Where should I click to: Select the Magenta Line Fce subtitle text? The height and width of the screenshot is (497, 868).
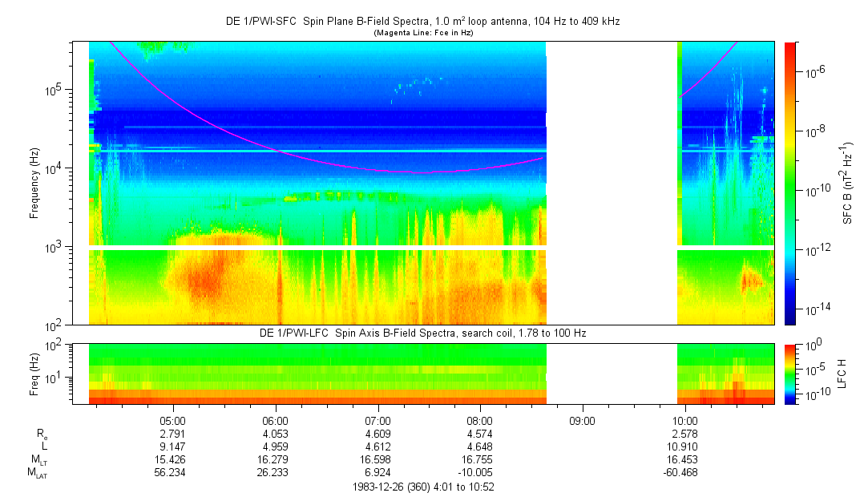click(422, 32)
